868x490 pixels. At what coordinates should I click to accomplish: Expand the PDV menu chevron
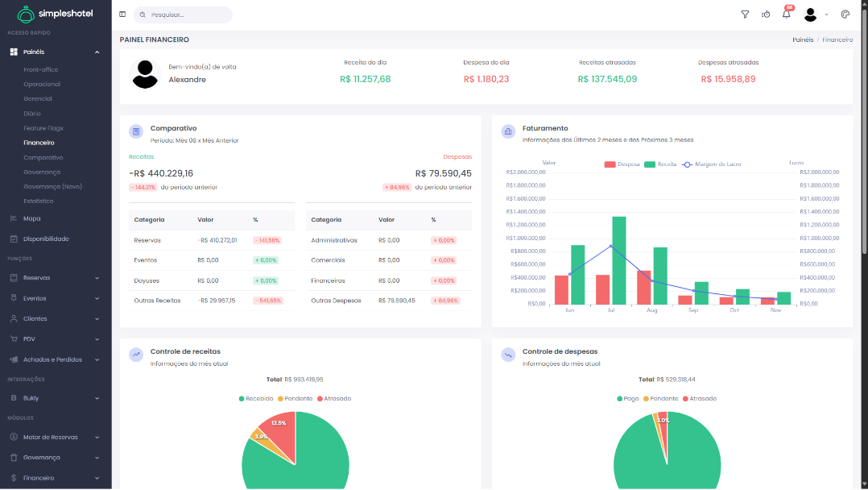coord(97,339)
